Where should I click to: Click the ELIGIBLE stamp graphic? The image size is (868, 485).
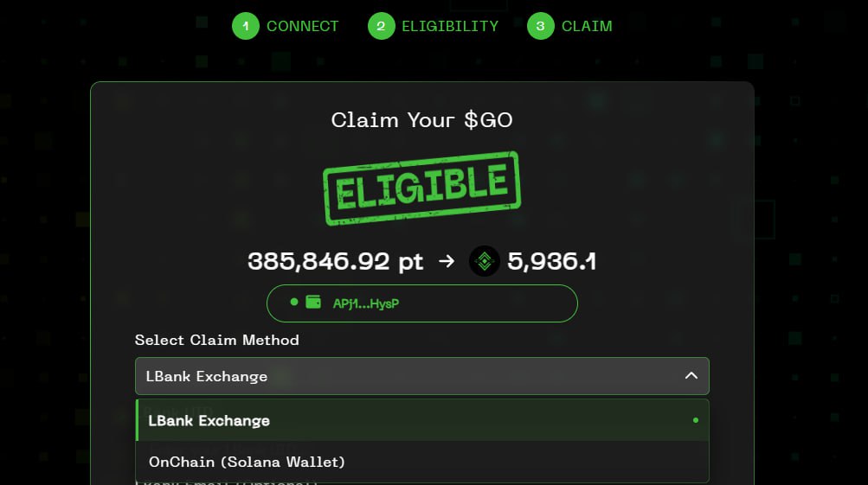[421, 188]
